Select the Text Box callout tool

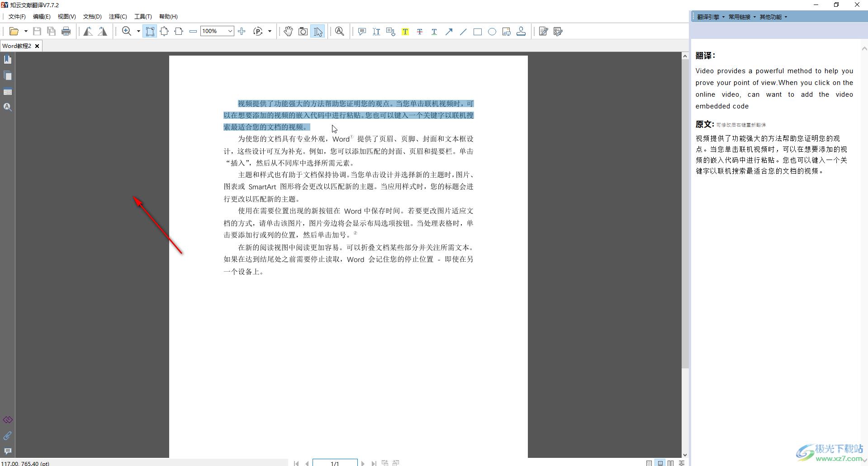tap(391, 31)
